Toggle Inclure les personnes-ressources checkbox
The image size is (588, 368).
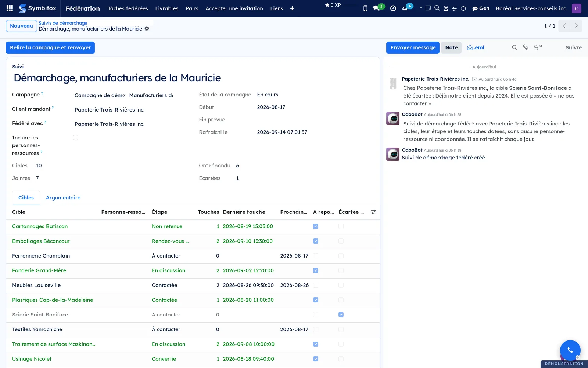(x=76, y=138)
